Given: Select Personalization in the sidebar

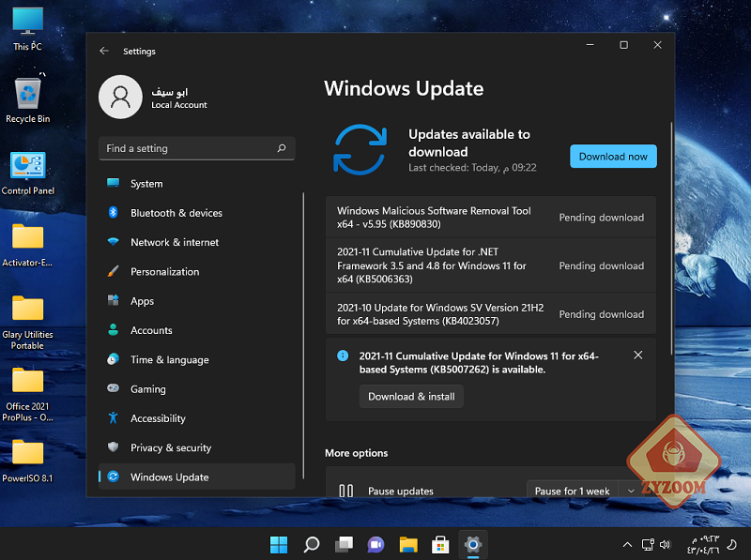Looking at the screenshot, I should click(196, 272).
